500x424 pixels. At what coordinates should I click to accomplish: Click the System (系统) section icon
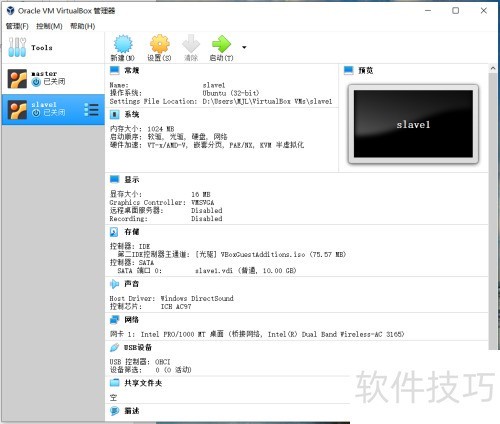click(114, 115)
